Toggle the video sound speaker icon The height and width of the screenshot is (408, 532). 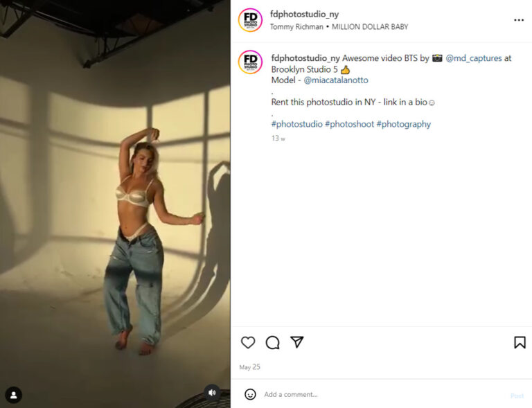point(212,392)
